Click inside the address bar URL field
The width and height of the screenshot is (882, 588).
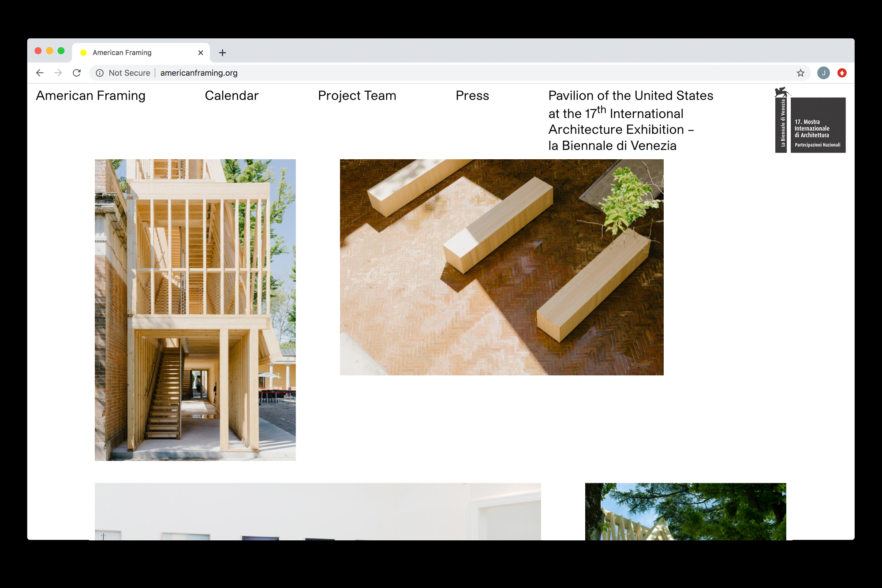pos(199,73)
